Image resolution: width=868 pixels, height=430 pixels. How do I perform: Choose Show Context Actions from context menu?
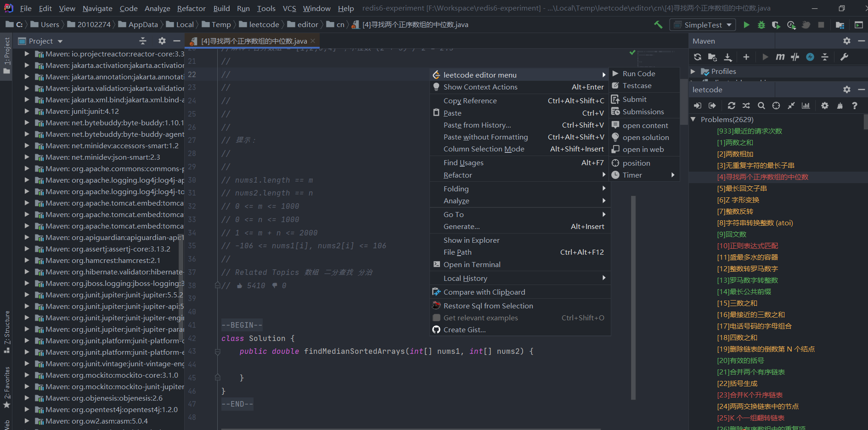click(520, 87)
